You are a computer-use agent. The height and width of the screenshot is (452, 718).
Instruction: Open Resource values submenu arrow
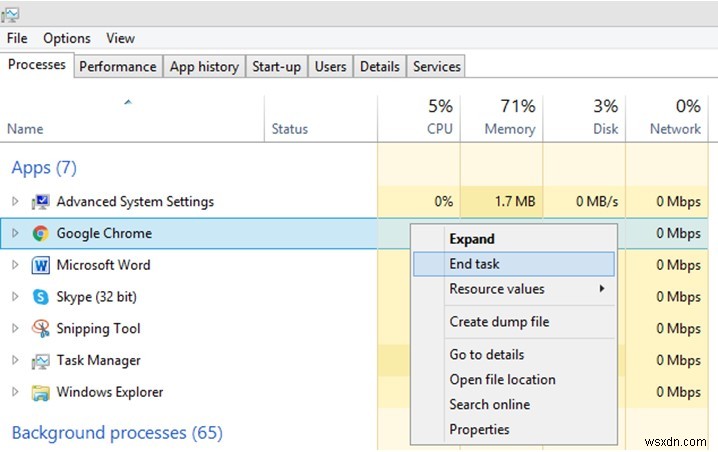pos(602,289)
